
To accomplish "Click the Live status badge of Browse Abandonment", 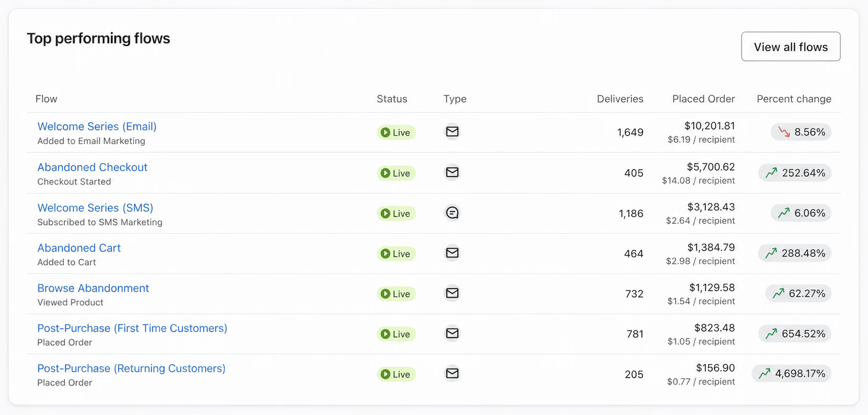I will pos(396,294).
